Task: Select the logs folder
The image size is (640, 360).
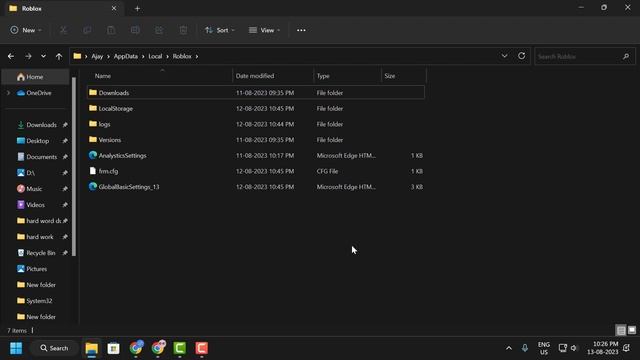Action: click(256, 124)
